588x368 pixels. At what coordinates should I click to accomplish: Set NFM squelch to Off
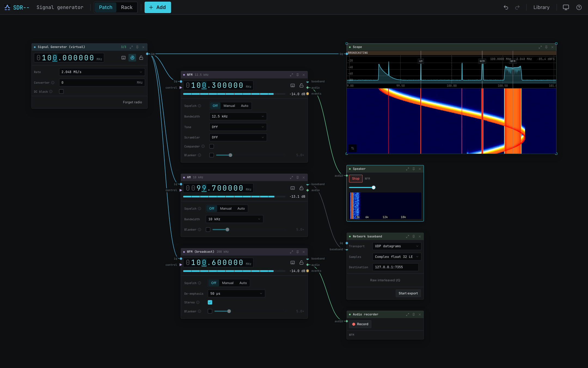pos(215,106)
